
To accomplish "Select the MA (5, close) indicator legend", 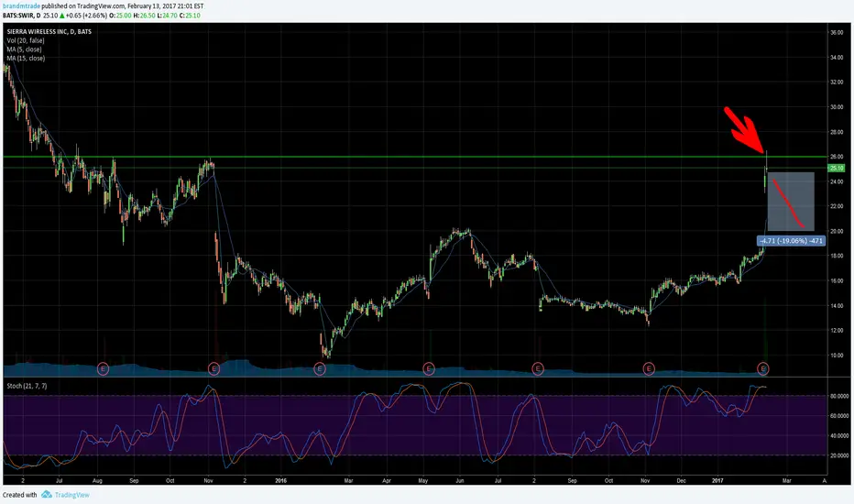I will click(24, 49).
